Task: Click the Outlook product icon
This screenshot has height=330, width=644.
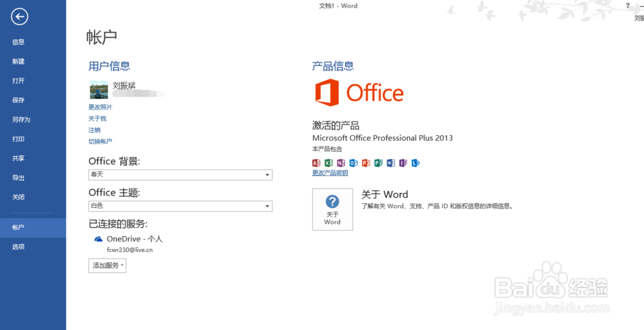Action: (x=353, y=163)
